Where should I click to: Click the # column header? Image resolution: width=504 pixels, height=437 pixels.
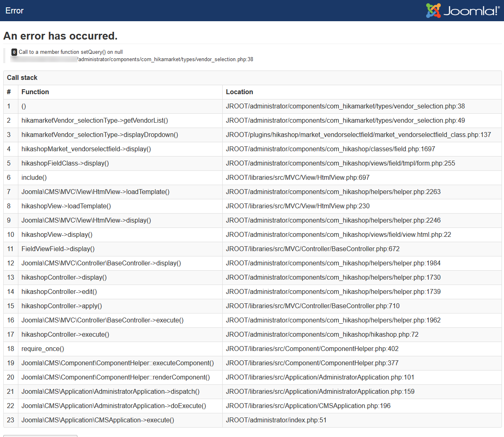pyautogui.click(x=9, y=92)
